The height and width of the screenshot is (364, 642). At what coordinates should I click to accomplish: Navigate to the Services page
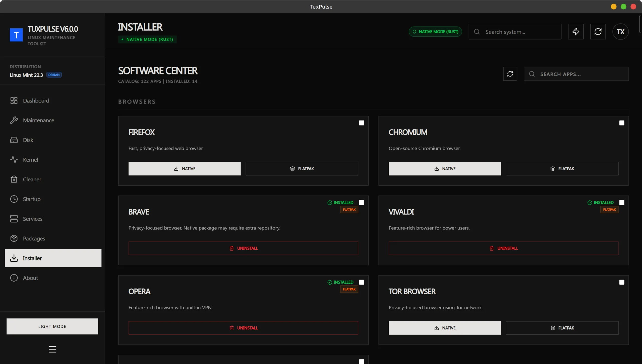tap(33, 219)
